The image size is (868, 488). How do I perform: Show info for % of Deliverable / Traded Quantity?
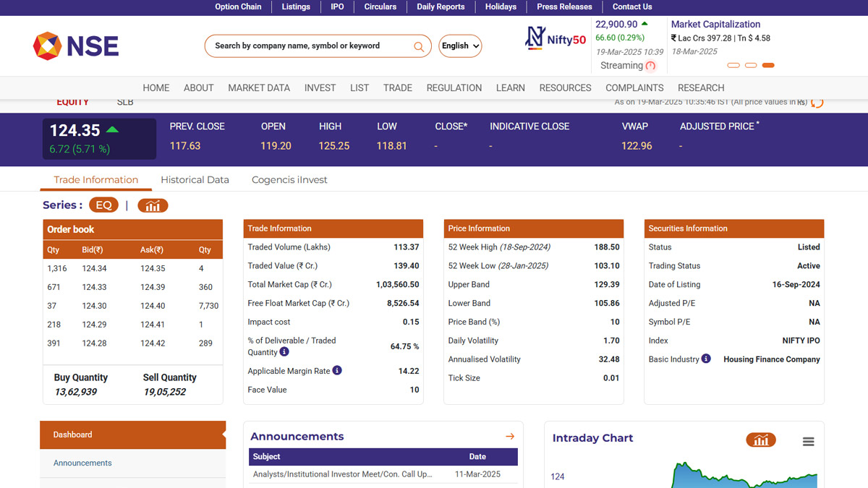(x=284, y=352)
